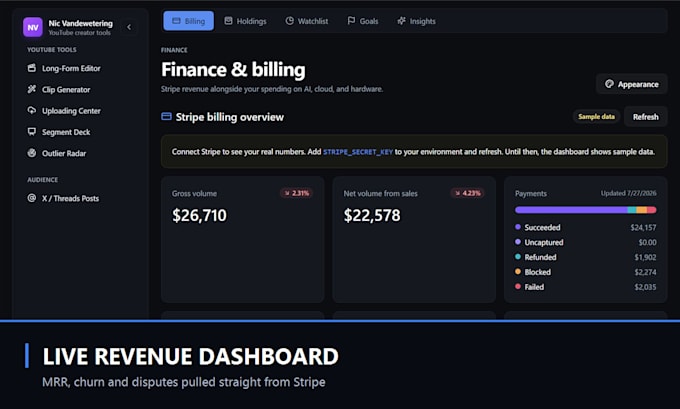Open Clip Generator from the sidebar
Image resolution: width=680 pixels, height=409 pixels.
click(x=80, y=89)
